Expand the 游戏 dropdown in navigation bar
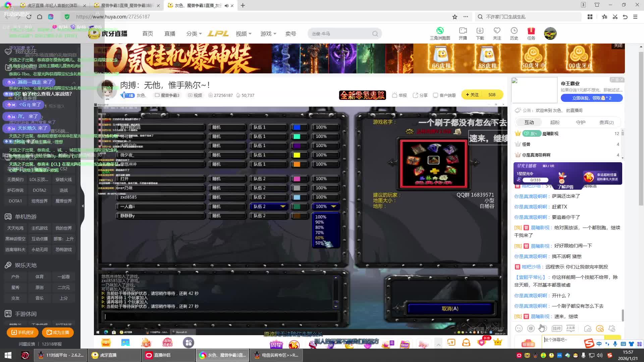Screen dimensions: 644x362 click(268, 34)
